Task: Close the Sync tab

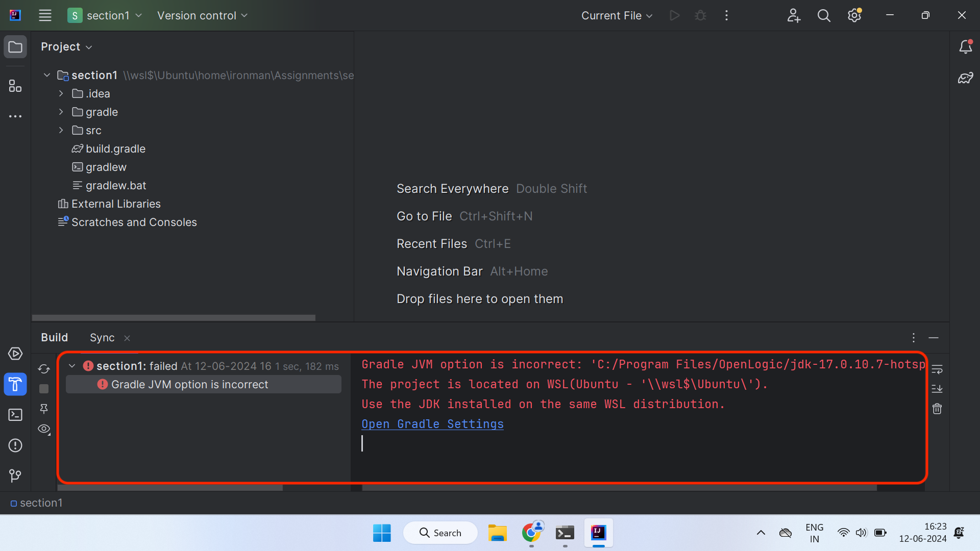Action: 127,338
